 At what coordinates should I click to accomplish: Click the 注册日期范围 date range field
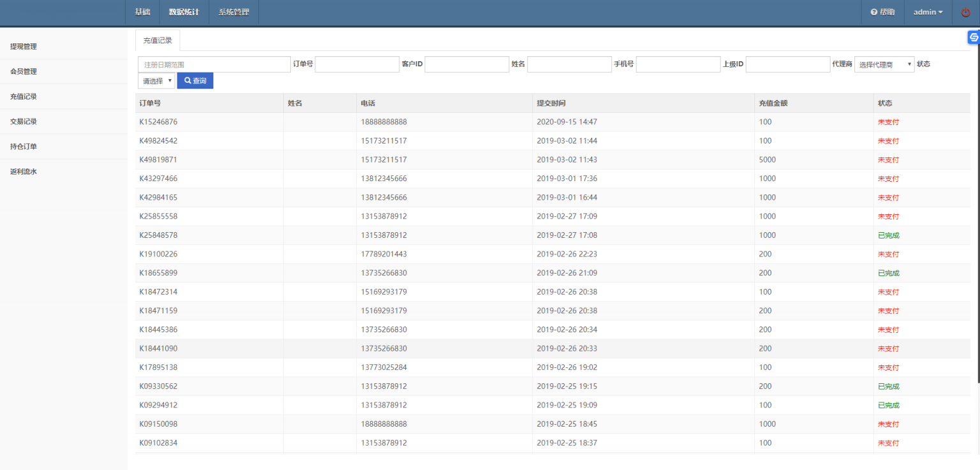coord(214,64)
